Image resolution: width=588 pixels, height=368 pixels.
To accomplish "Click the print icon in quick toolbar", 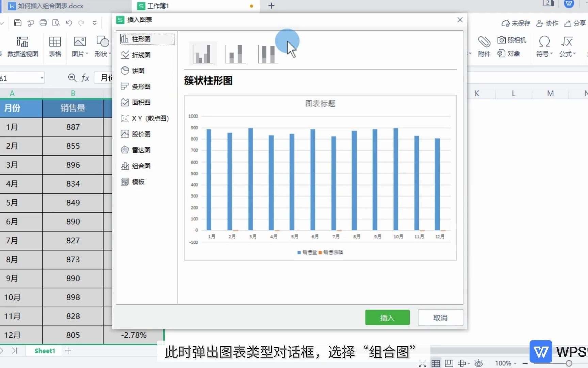I will pos(43,23).
